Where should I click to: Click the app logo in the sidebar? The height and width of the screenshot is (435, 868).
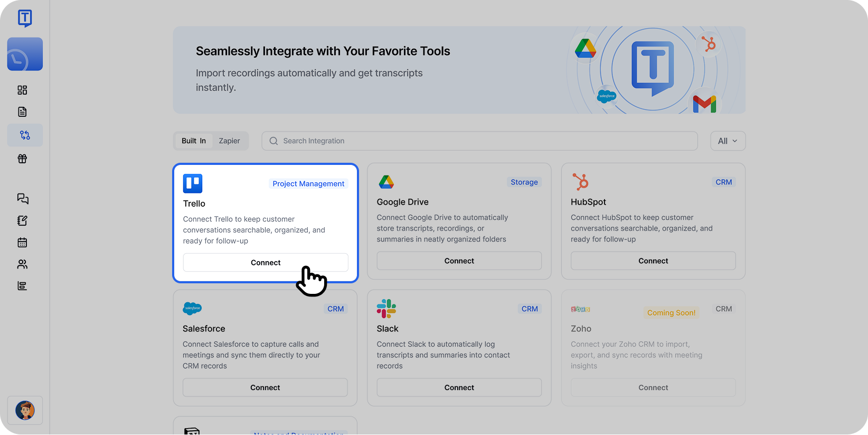tap(25, 18)
